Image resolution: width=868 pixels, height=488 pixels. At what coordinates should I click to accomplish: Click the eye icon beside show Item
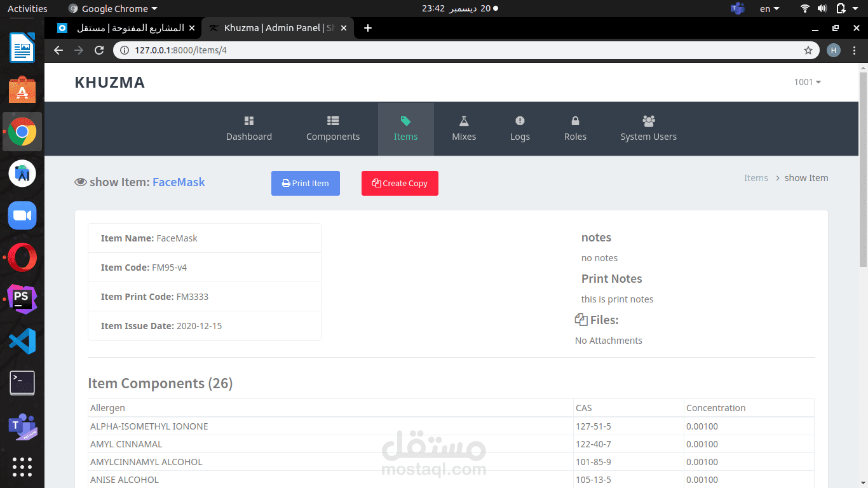(81, 182)
